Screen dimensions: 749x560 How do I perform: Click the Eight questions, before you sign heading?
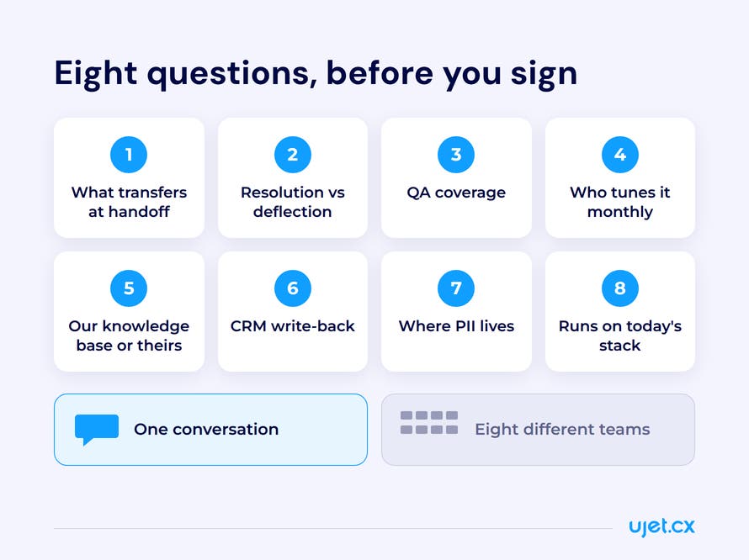point(316,73)
